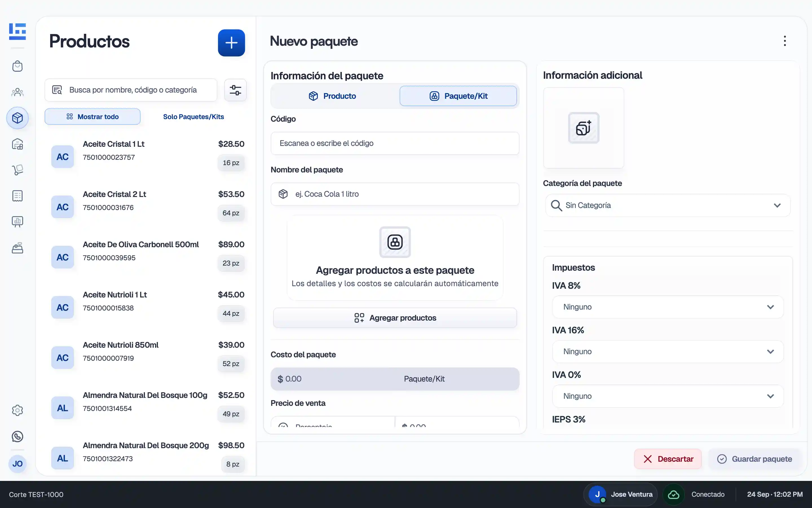Click the barcode scan icon in the search box
The image size is (812, 508).
[57, 90]
